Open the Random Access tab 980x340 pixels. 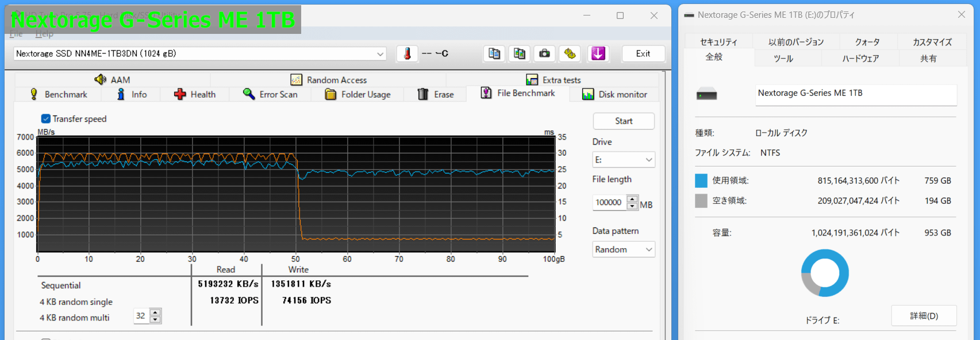[328, 79]
